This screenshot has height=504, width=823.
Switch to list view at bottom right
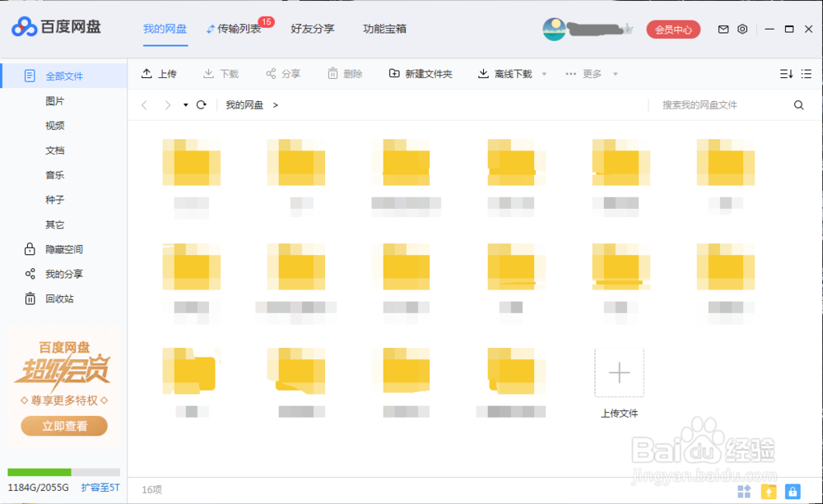point(807,73)
